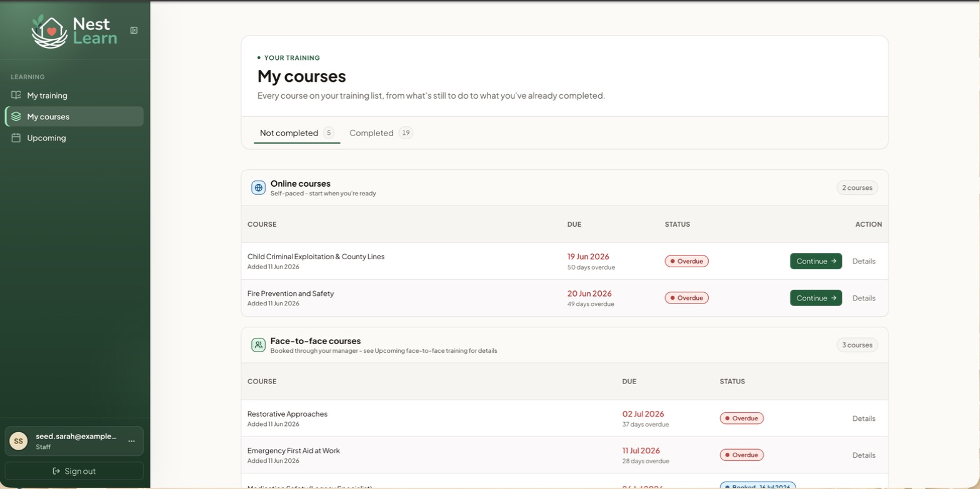This screenshot has width=980, height=489.
Task: Click the 2 courses count badge
Action: (857, 188)
